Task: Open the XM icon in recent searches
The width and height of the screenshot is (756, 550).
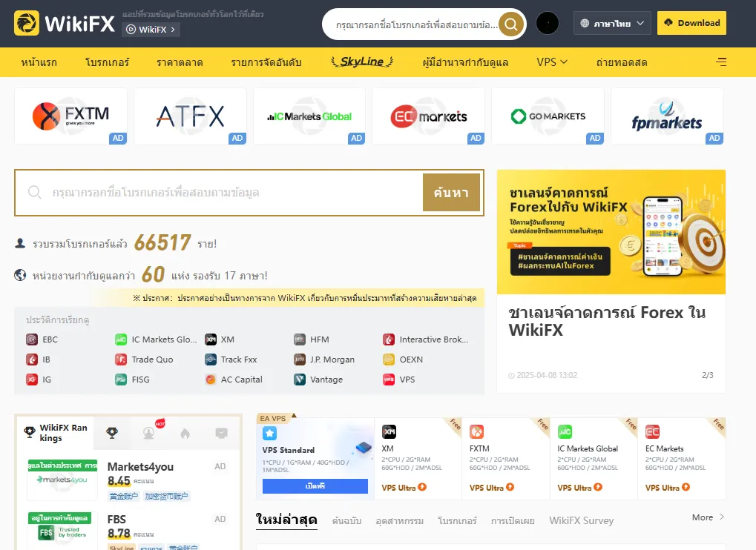Action: click(211, 339)
